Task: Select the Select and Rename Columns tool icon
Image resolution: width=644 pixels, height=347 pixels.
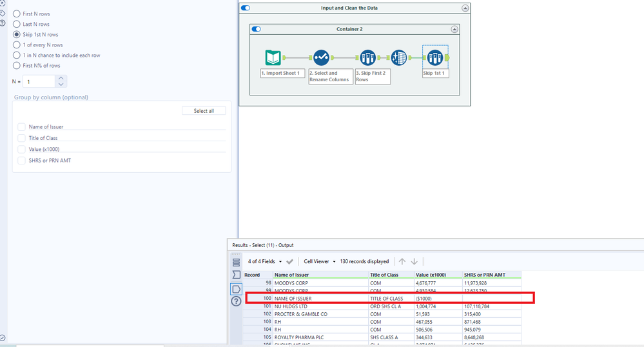Action: [x=321, y=57]
